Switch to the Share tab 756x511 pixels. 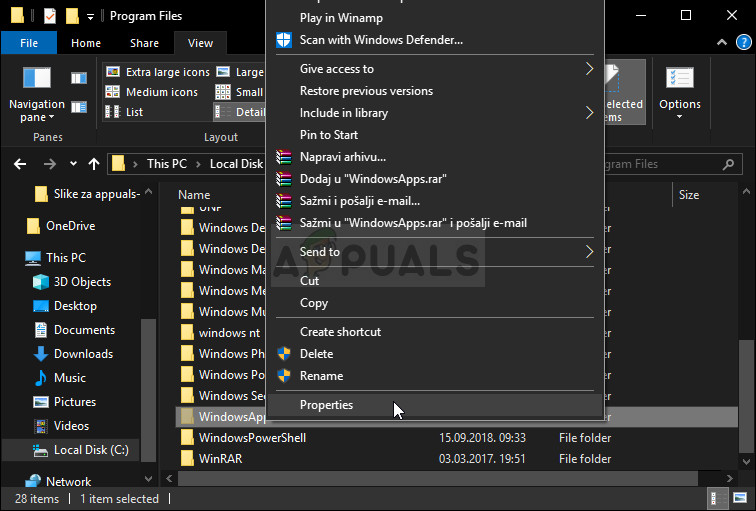coord(144,43)
